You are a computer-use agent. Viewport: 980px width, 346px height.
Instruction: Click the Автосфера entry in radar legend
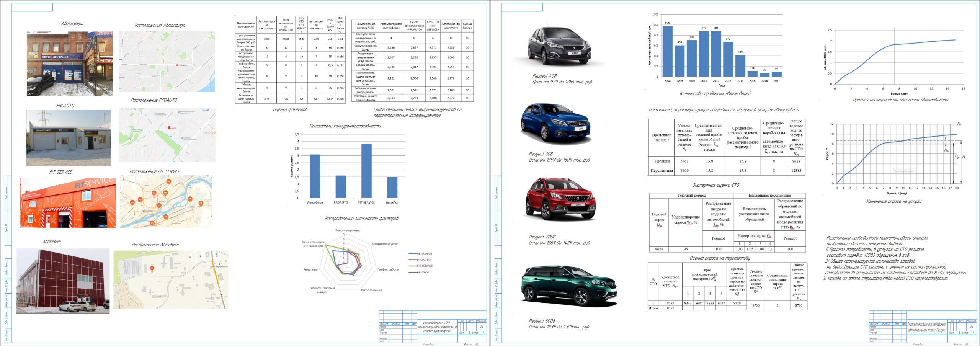(x=420, y=253)
